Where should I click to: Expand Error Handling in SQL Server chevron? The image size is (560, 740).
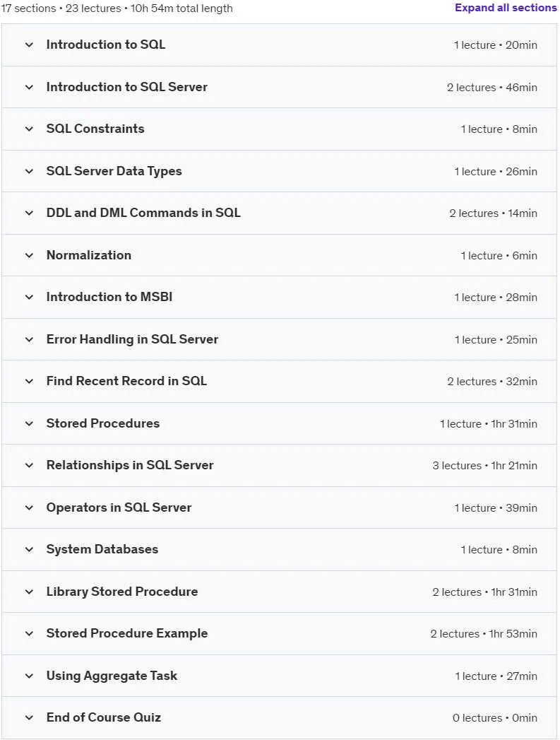coord(29,339)
